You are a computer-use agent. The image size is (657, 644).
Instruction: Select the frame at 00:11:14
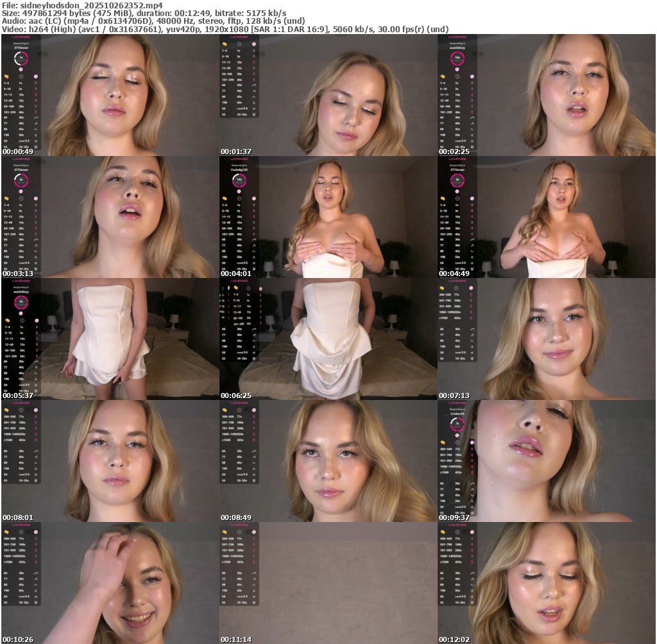[x=328, y=583]
